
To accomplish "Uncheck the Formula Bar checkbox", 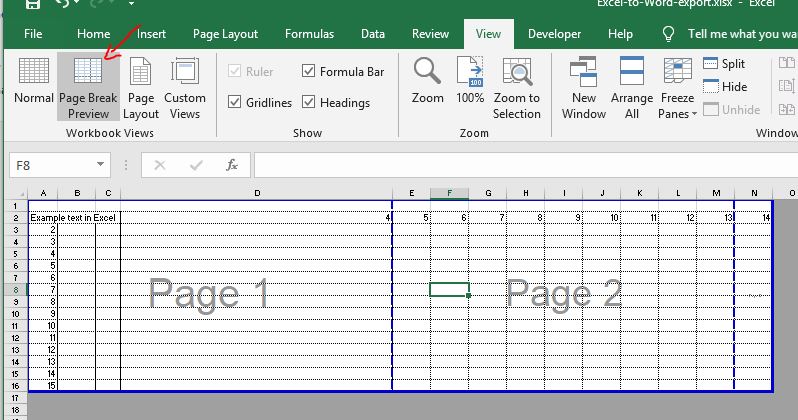I will point(308,71).
